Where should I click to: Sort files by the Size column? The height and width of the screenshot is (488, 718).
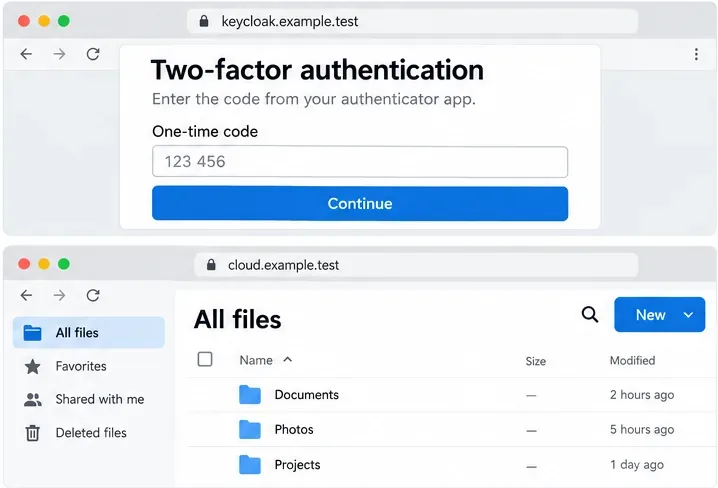535,361
